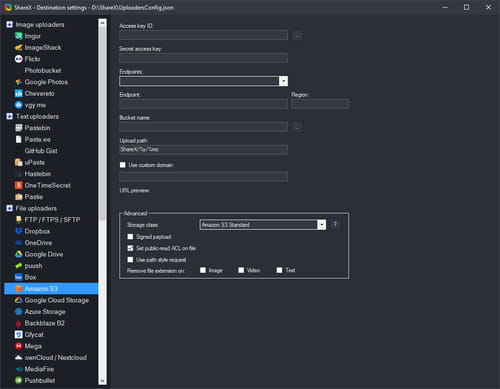Viewport: 500px width, 389px height.
Task: Click the uploader list scrollbar down arrow
Action: 102,381
